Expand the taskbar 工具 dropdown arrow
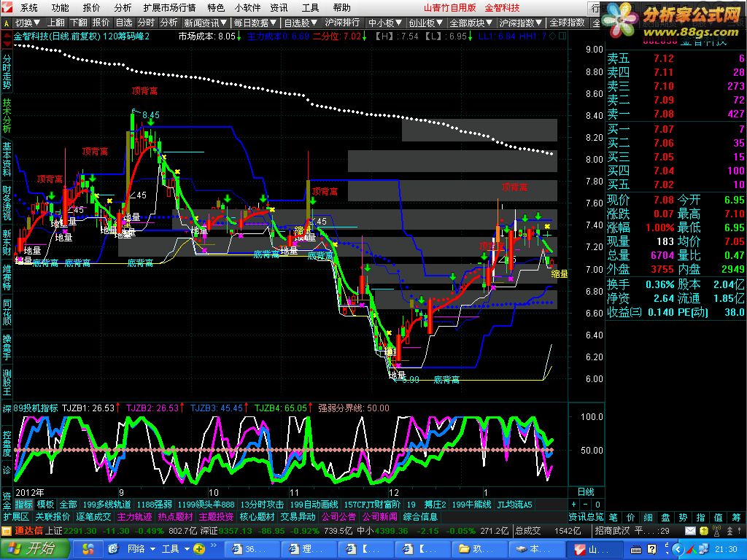The height and width of the screenshot is (560, 747). pos(187,549)
